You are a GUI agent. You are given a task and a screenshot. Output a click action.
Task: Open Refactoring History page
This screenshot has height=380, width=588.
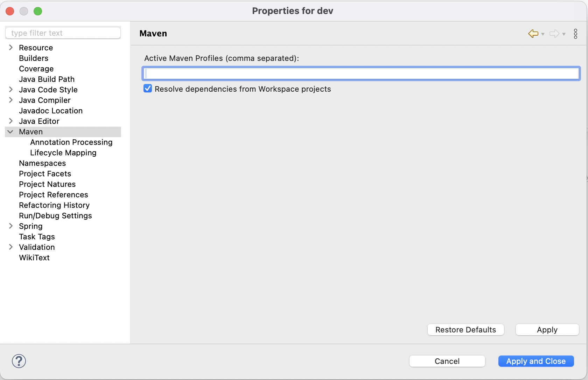tap(54, 205)
